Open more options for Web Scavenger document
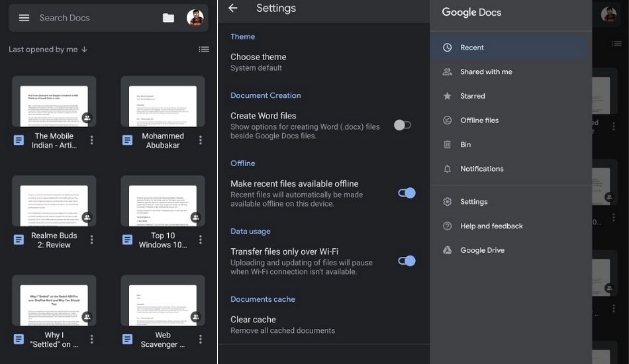 (x=201, y=339)
